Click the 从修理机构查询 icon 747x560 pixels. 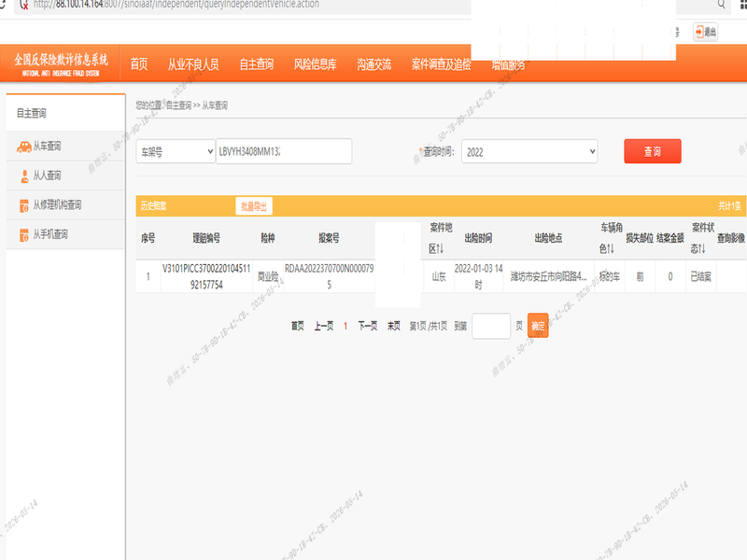point(24,205)
